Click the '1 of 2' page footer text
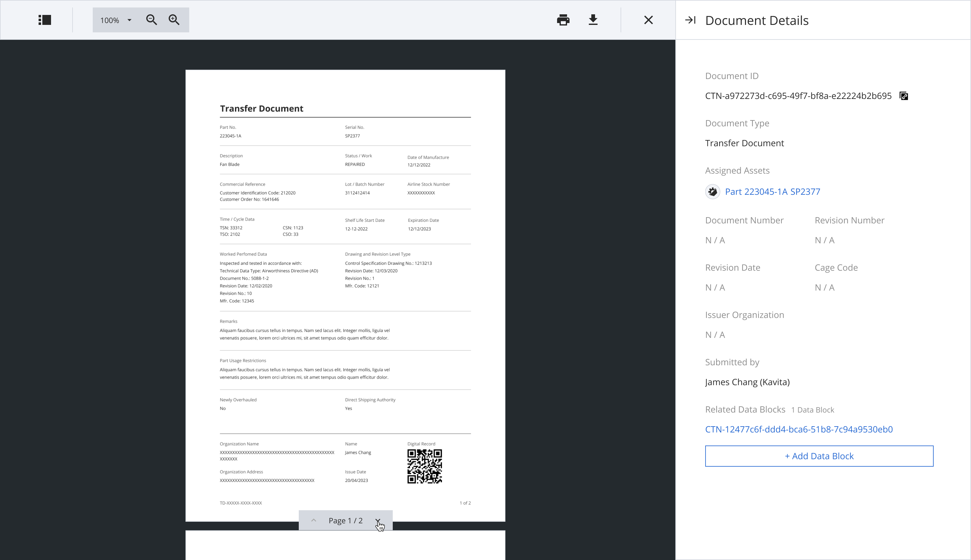 (x=465, y=503)
